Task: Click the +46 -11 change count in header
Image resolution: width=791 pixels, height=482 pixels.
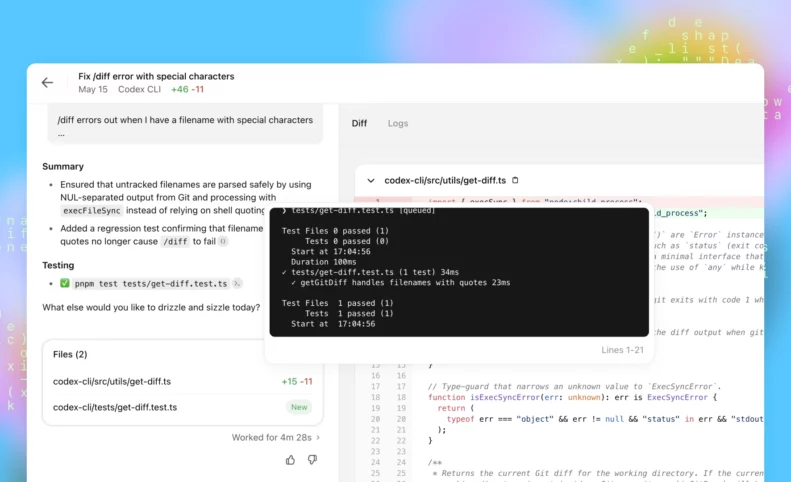Action: (x=187, y=89)
